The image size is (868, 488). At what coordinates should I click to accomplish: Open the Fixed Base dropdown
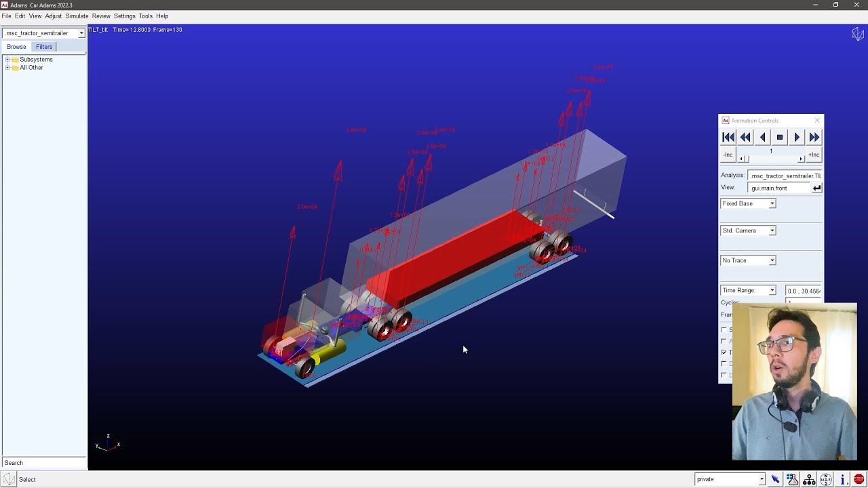[x=748, y=203]
